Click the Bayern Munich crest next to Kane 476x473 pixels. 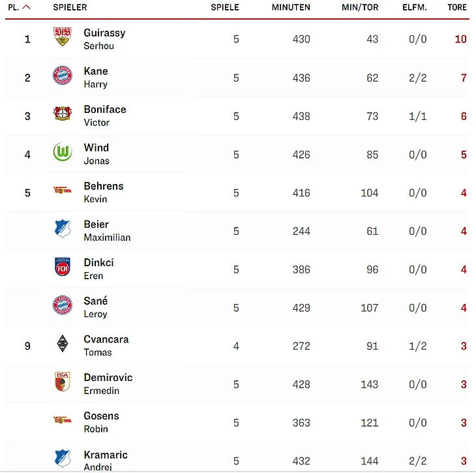pos(63,76)
